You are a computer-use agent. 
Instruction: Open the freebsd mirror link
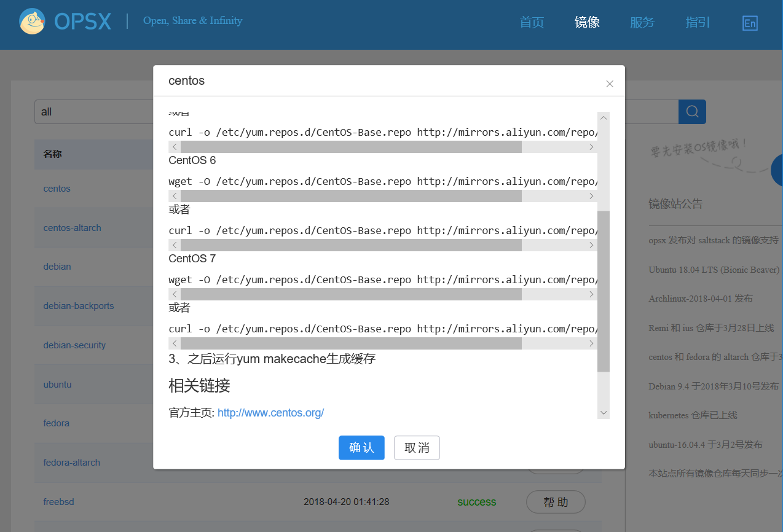tap(58, 502)
